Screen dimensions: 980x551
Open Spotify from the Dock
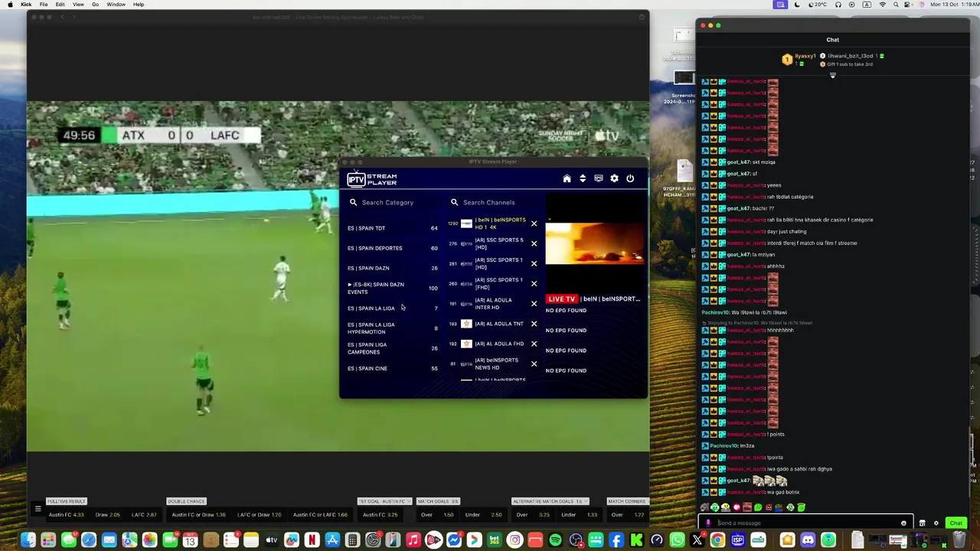(555, 541)
